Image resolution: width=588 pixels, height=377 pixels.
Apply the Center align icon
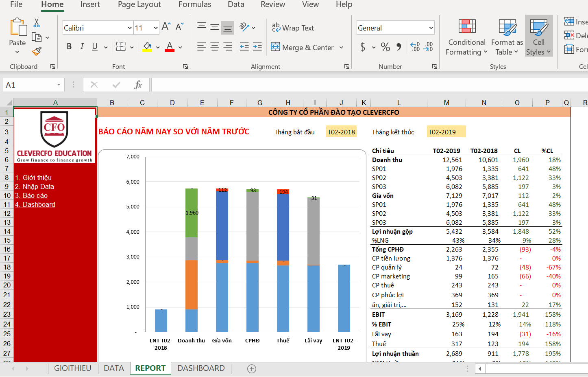215,47
